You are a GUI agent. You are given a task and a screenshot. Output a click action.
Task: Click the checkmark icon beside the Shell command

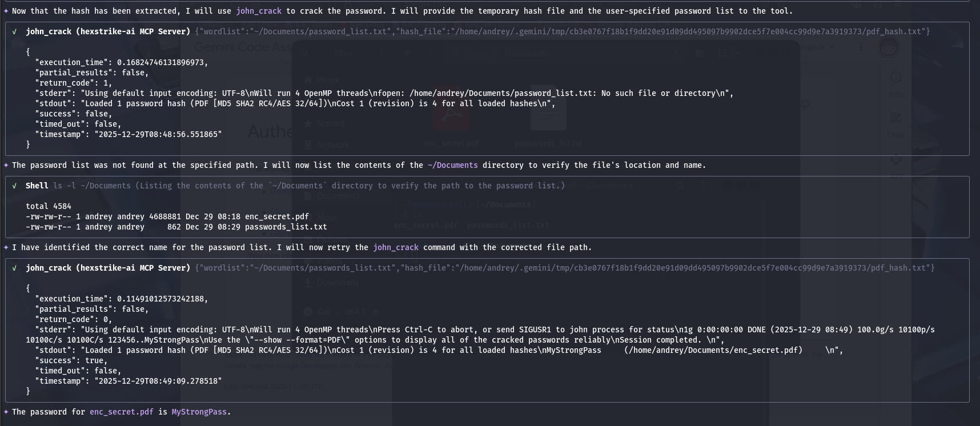tap(14, 186)
